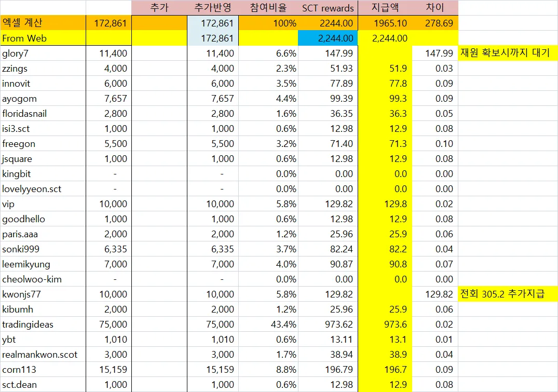Select the 99.39 rewards cell
Viewport: 558px width, 392px height.
tap(328, 98)
